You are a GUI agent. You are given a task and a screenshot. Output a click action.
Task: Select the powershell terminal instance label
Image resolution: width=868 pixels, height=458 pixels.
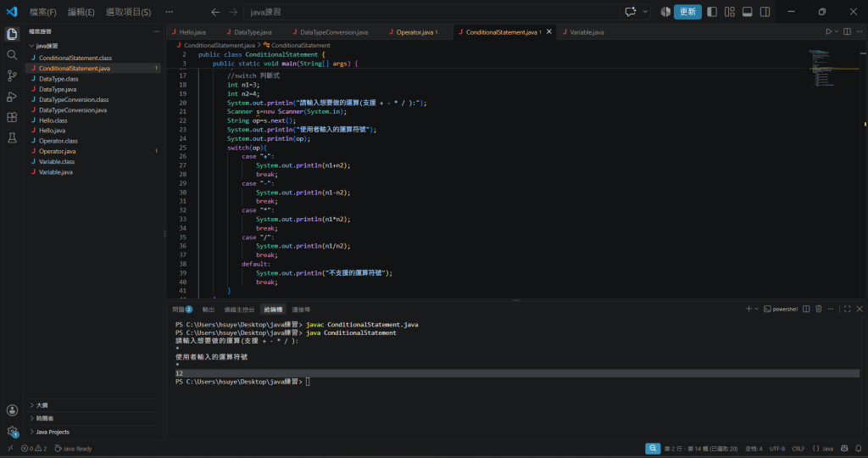click(781, 309)
